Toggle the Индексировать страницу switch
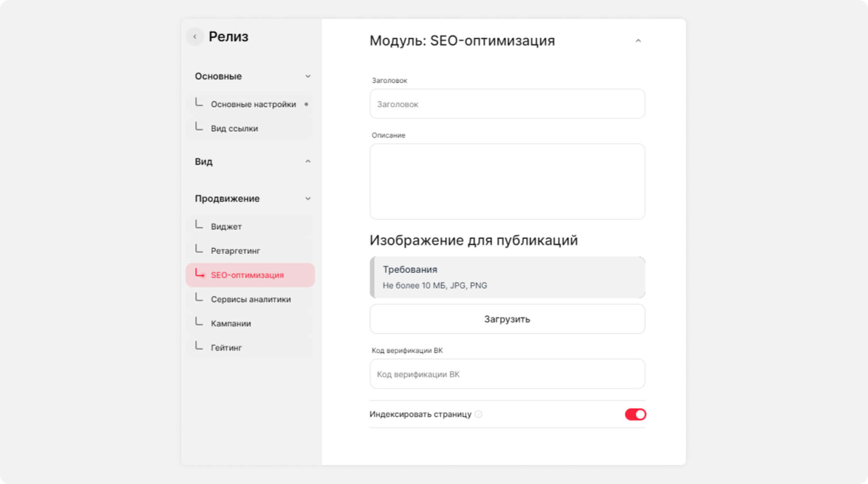This screenshot has width=868, height=484. [635, 414]
